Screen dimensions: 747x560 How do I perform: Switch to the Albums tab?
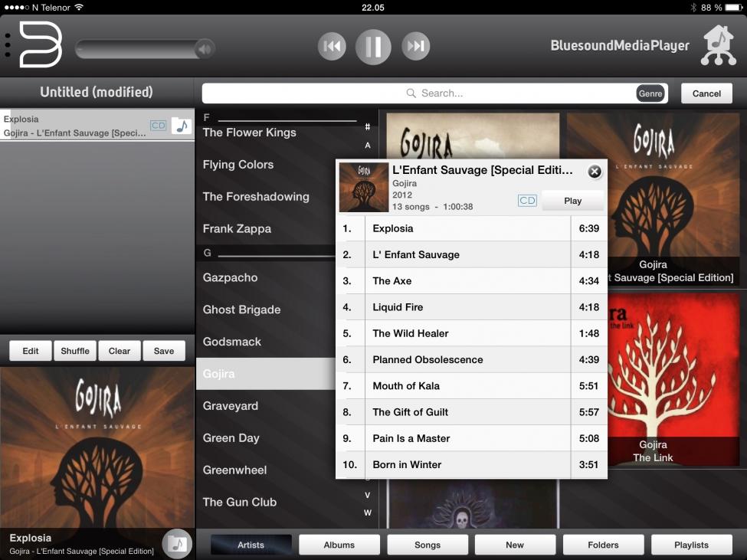click(x=339, y=545)
